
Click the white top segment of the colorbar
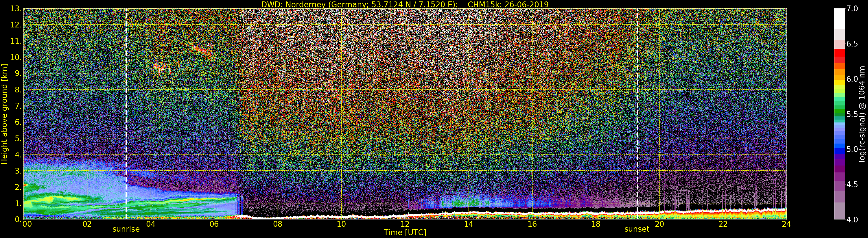(x=839, y=18)
